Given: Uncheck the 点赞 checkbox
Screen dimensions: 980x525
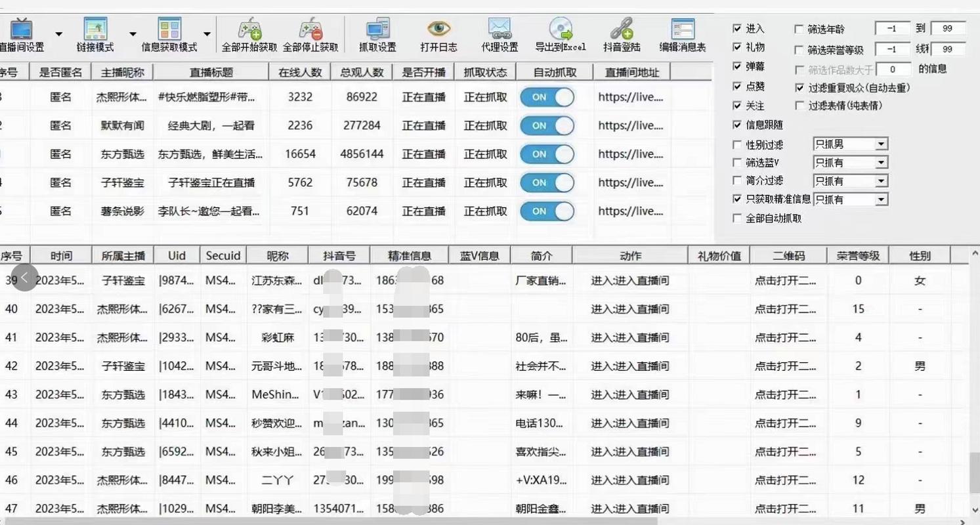Looking at the screenshot, I should [737, 86].
